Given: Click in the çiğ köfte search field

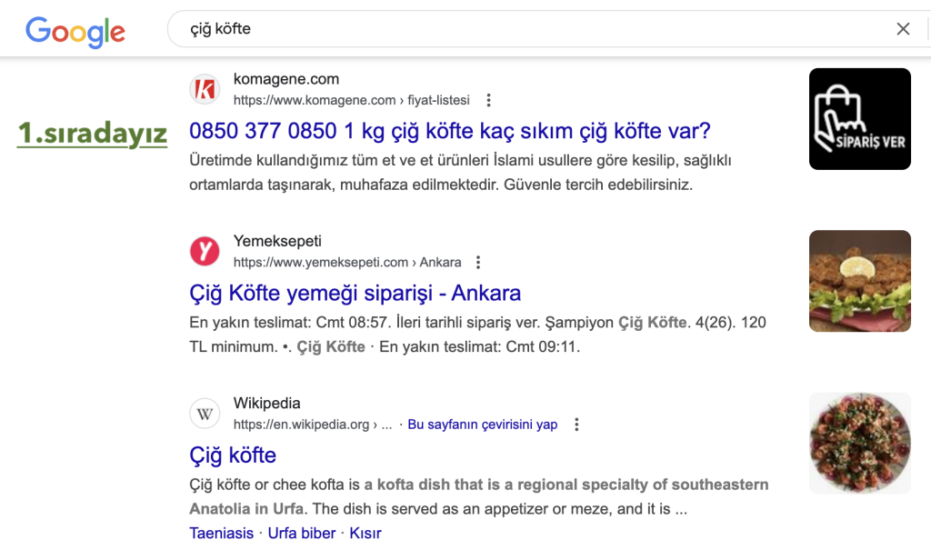Looking at the screenshot, I should (527, 29).
